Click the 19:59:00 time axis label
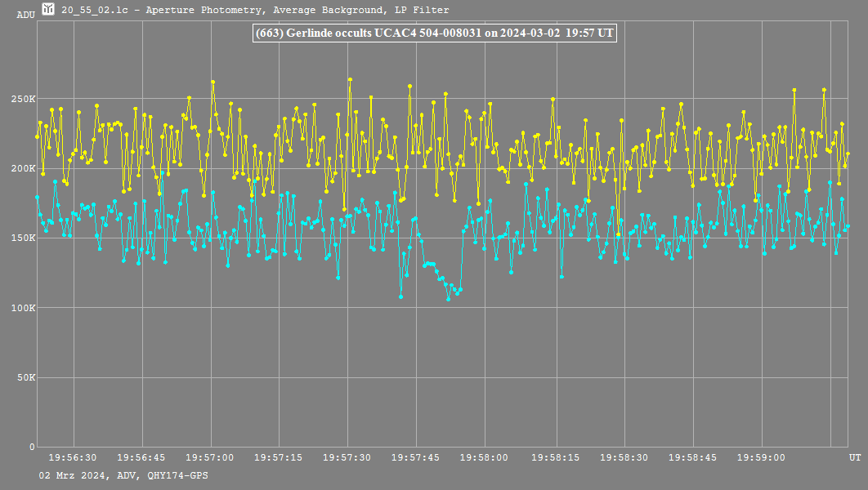 click(x=762, y=458)
